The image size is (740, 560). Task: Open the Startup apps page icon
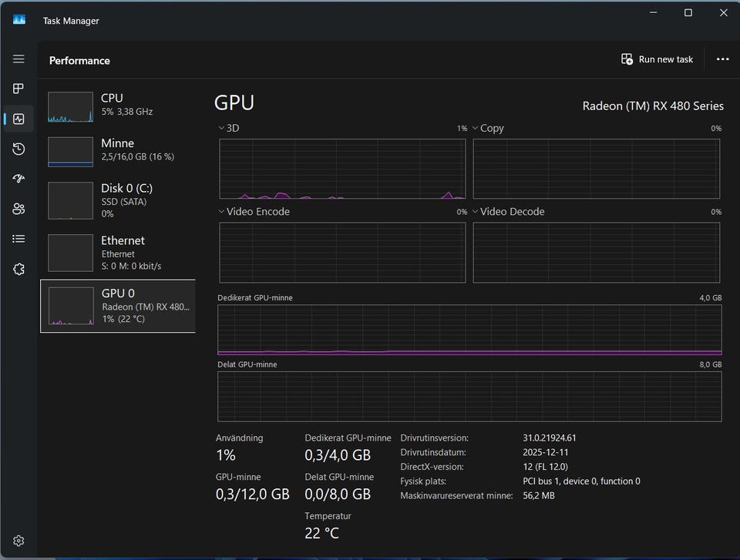[18, 179]
